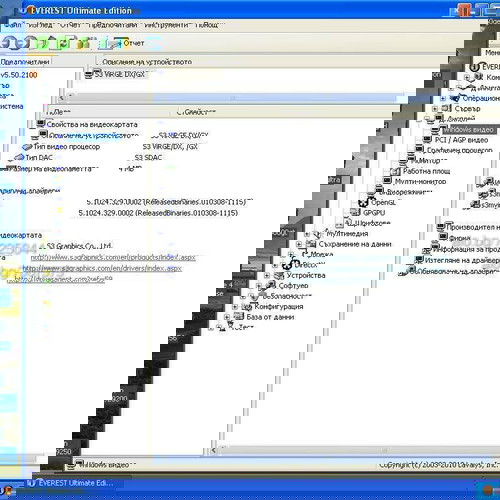Click the Back arrow toolbar icon
The image size is (500, 500).
tap(10, 43)
